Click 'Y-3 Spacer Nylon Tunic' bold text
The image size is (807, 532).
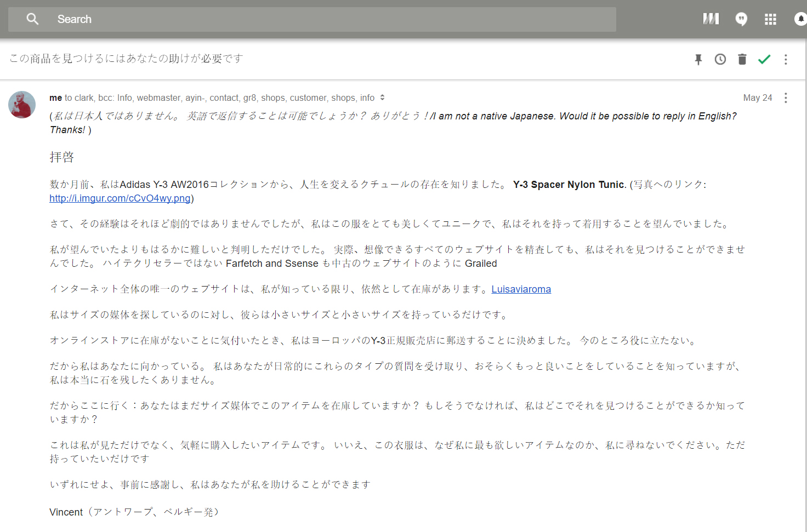(569, 185)
